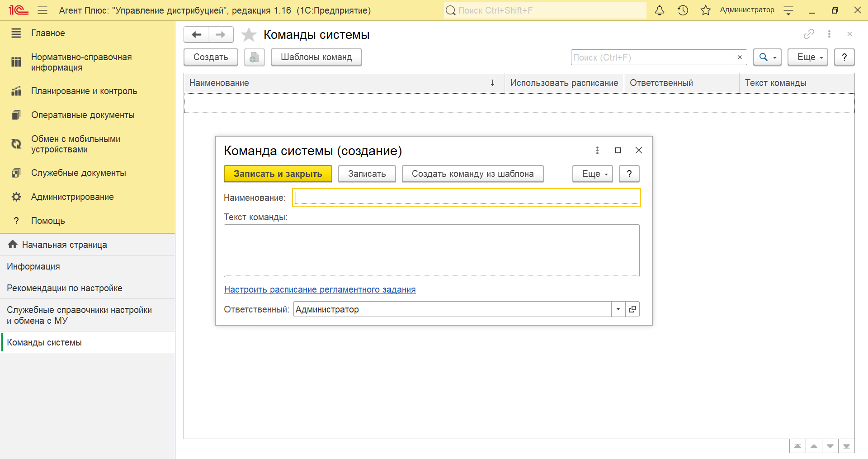Maximize the Команда системы dialog

(618, 150)
